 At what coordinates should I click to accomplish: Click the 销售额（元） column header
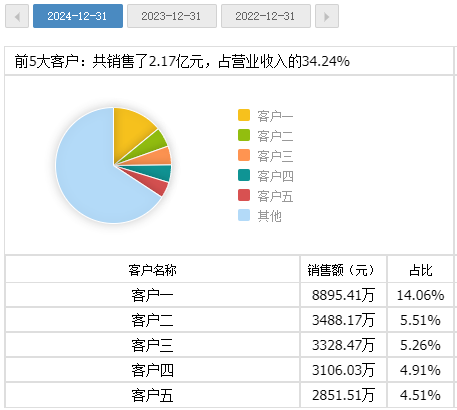click(343, 270)
